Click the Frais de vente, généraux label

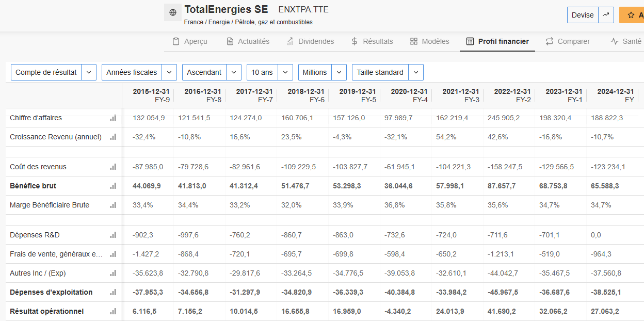[56, 254]
